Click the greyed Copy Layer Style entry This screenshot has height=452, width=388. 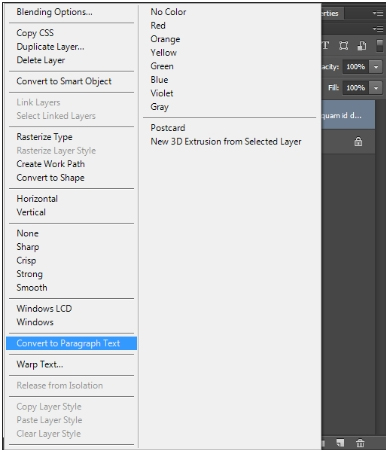49,407
